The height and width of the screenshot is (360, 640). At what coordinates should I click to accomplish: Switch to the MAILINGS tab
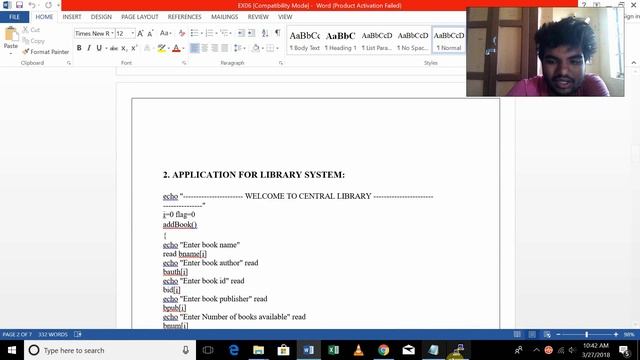(224, 17)
